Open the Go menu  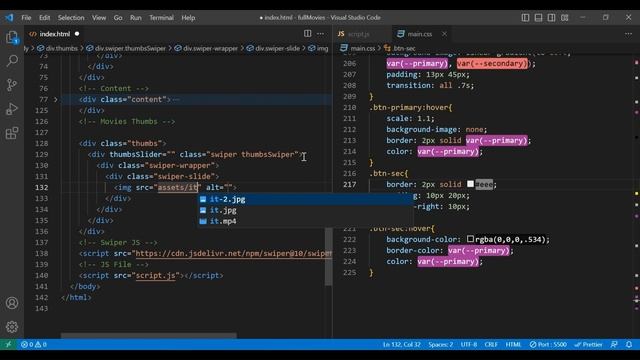118,18
